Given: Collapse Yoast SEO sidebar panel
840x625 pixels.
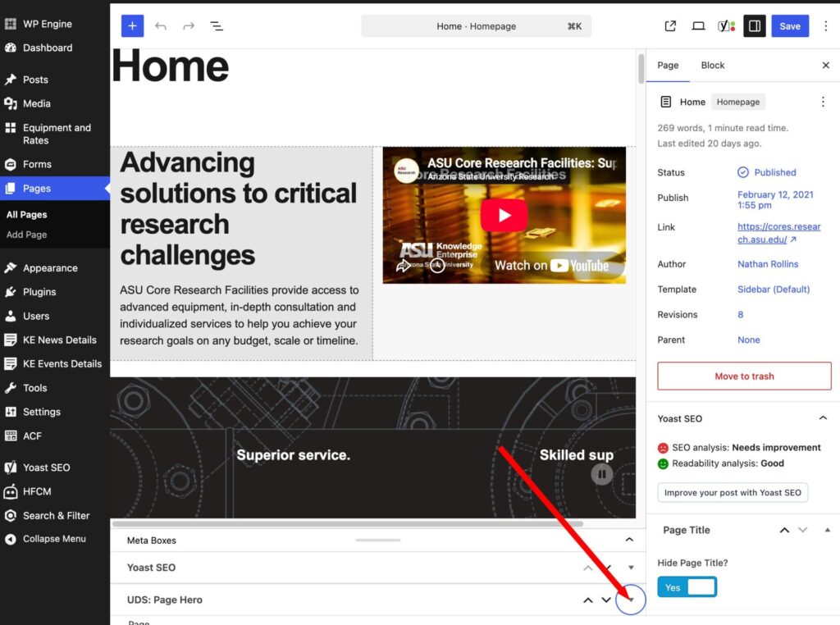Looking at the screenshot, I should click(x=823, y=418).
